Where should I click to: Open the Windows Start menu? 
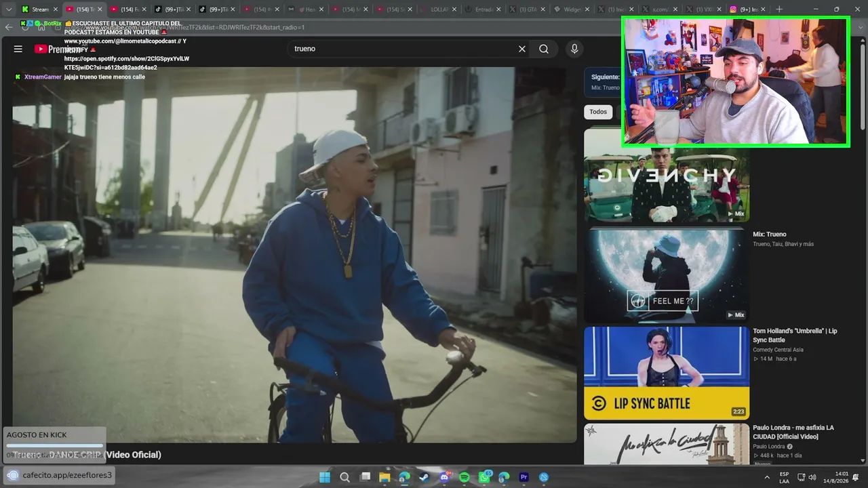tap(325, 477)
